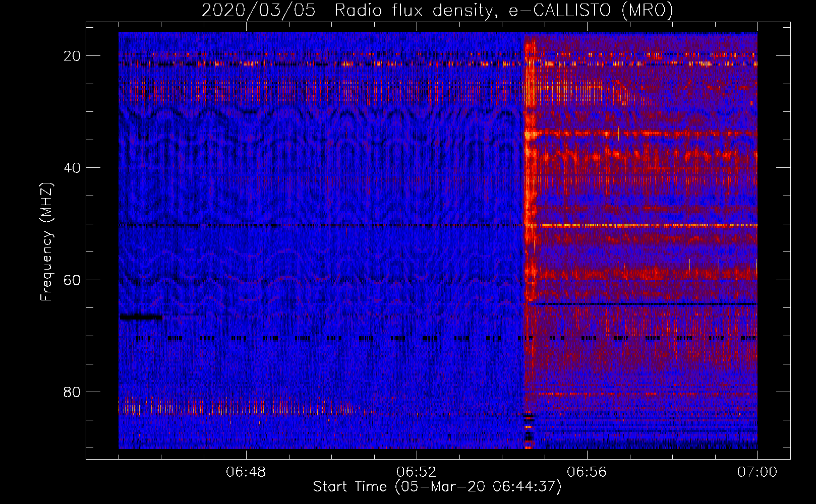
Task: Click the 80 MHz frequency tick label
Action: click(x=72, y=392)
